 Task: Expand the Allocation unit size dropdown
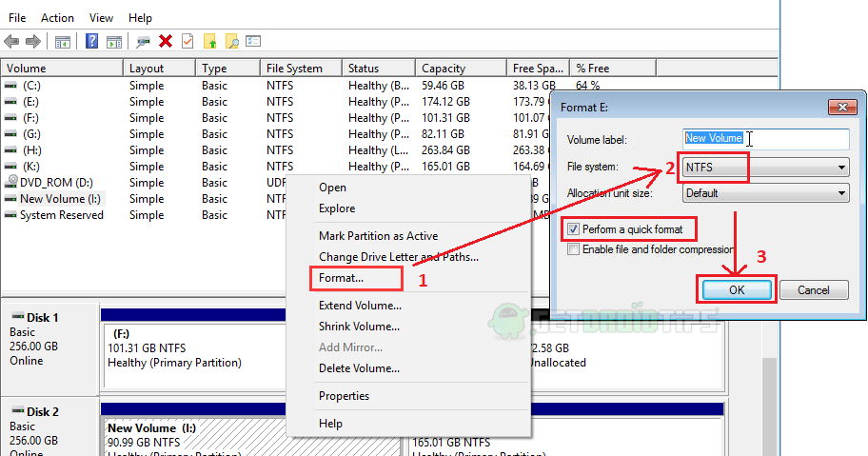click(765, 193)
